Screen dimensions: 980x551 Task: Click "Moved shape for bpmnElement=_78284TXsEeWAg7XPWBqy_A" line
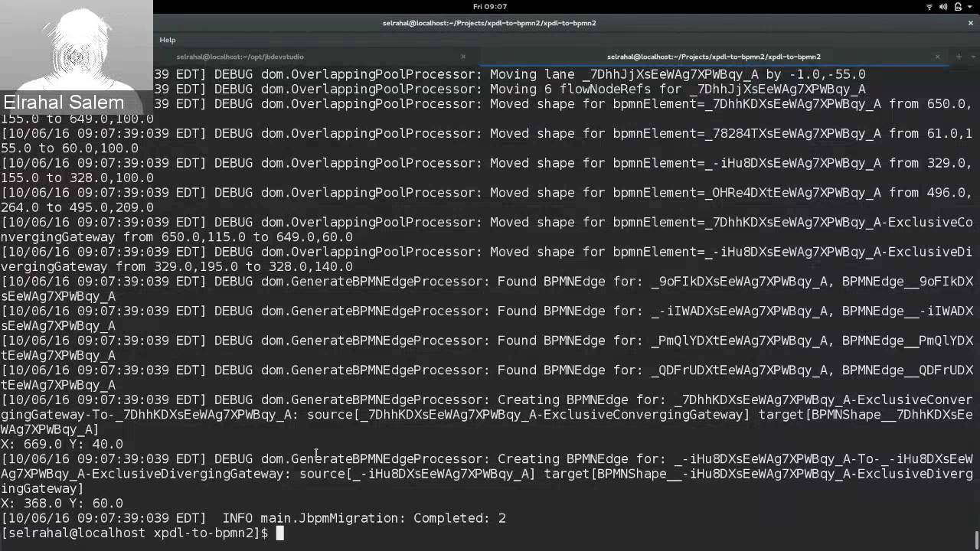click(487, 141)
